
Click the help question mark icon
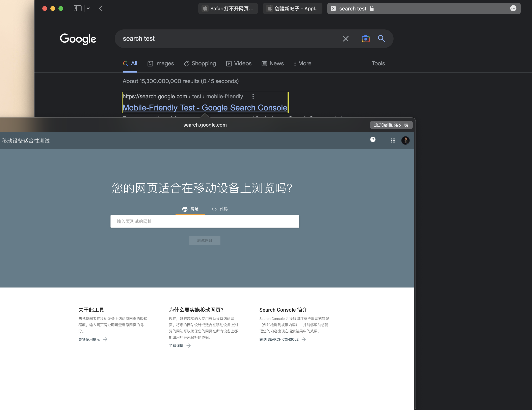click(x=373, y=140)
